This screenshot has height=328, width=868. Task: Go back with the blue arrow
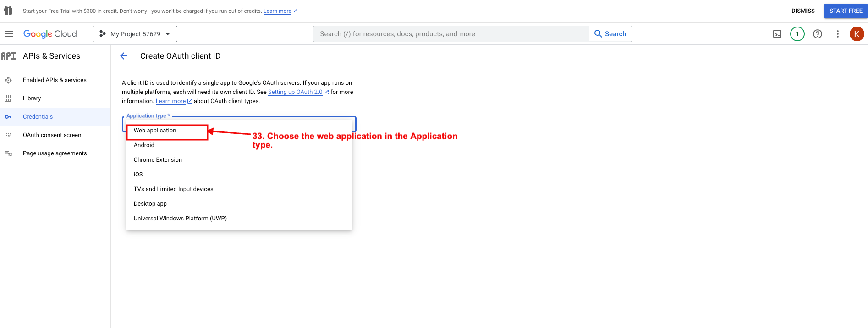click(124, 56)
